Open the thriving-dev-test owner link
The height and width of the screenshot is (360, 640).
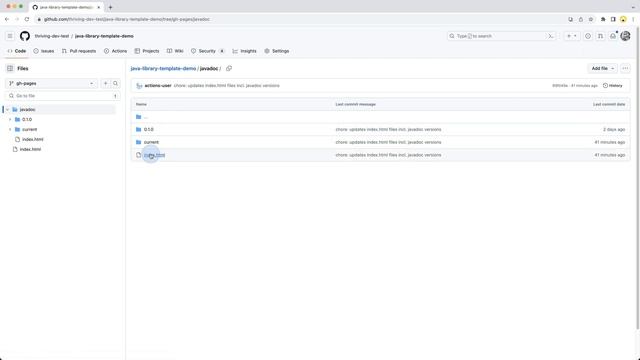52,36
